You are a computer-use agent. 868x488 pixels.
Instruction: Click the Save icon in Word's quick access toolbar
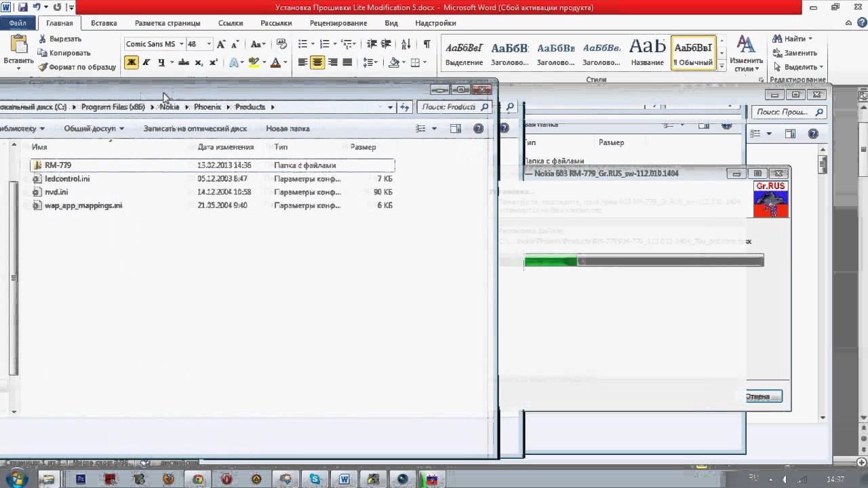[22, 7]
